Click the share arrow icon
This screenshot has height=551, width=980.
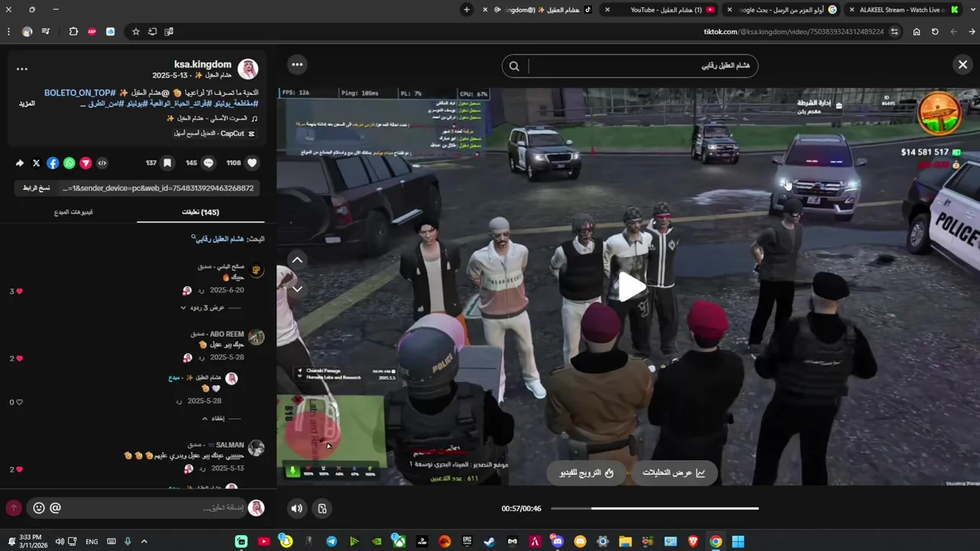(x=20, y=163)
